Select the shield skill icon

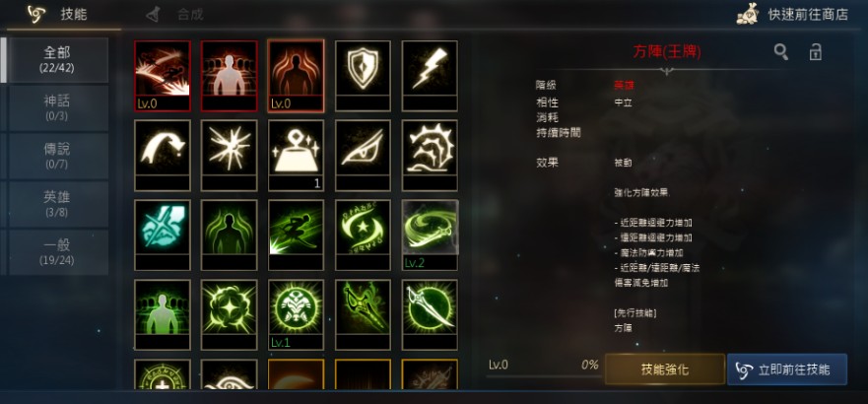[x=363, y=76]
